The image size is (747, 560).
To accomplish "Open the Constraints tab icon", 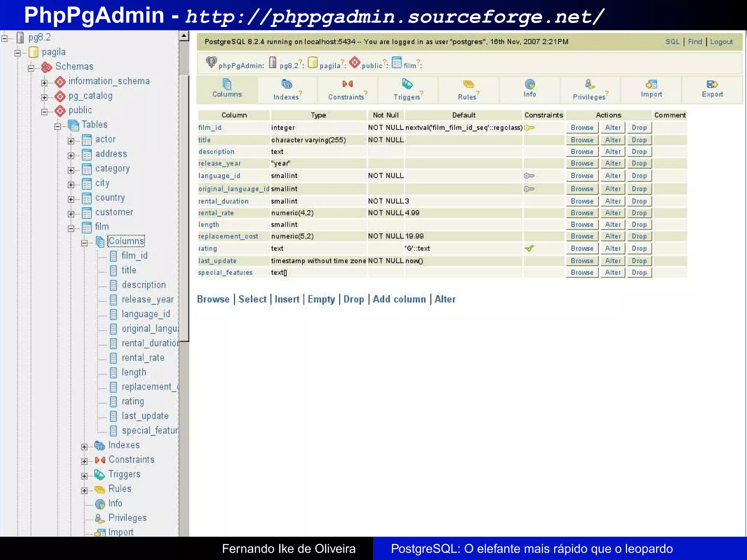I will 347,84.
